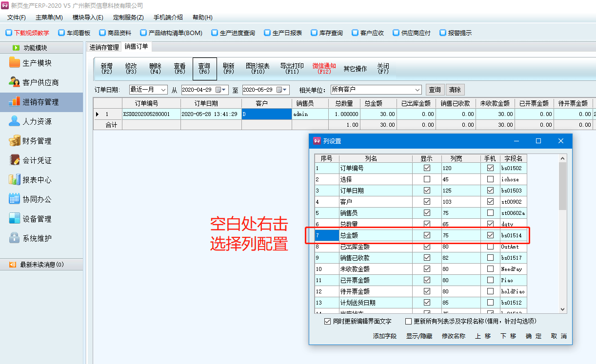
Task: Open the end date 2020-05-29 calendar picker
Action: [279, 90]
